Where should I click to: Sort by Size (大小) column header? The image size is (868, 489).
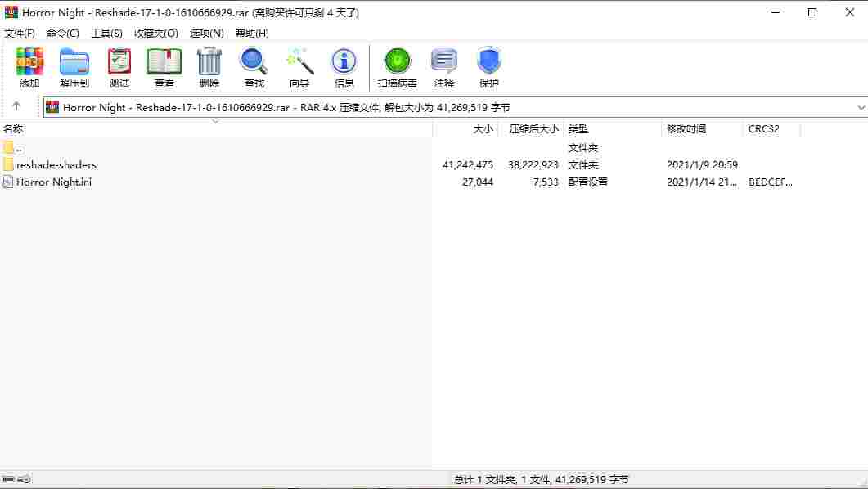click(x=465, y=129)
